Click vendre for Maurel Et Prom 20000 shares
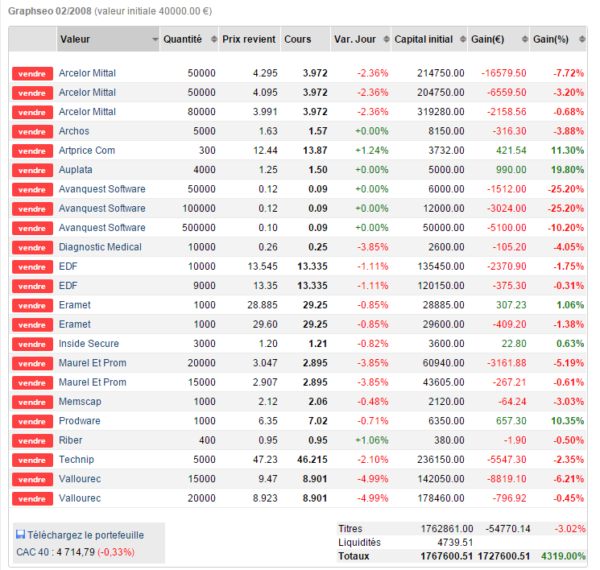600x570 pixels. point(33,363)
